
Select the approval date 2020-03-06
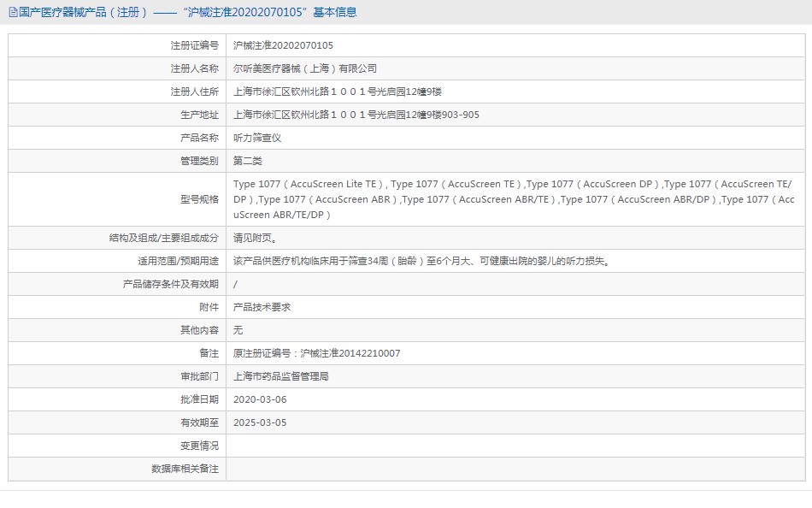(x=260, y=399)
